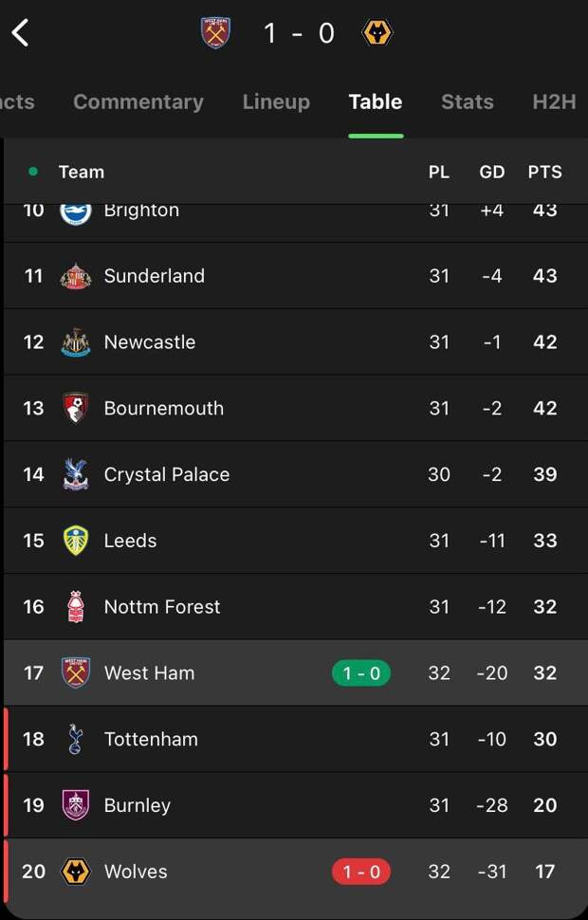Open the H2H tab

coord(554,101)
